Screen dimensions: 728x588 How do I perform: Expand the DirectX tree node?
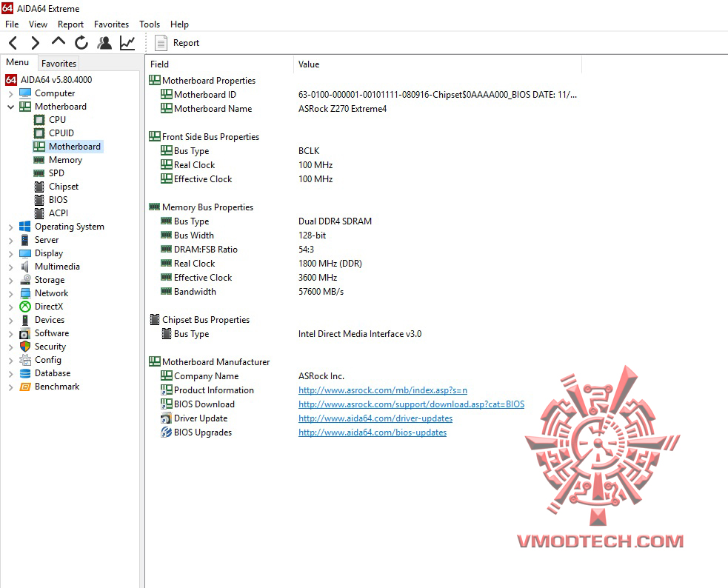pyautogui.click(x=10, y=307)
